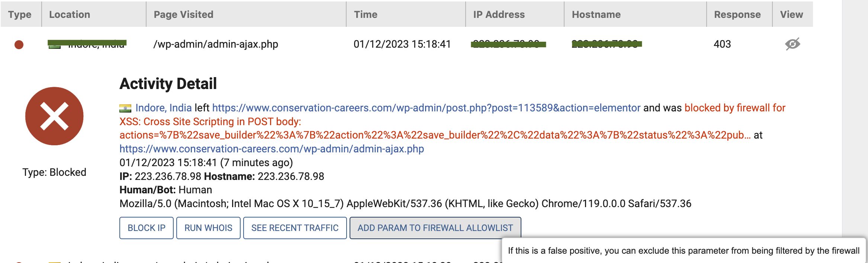Click the large red X blocked icon
This screenshot has width=868, height=263.
click(x=54, y=116)
